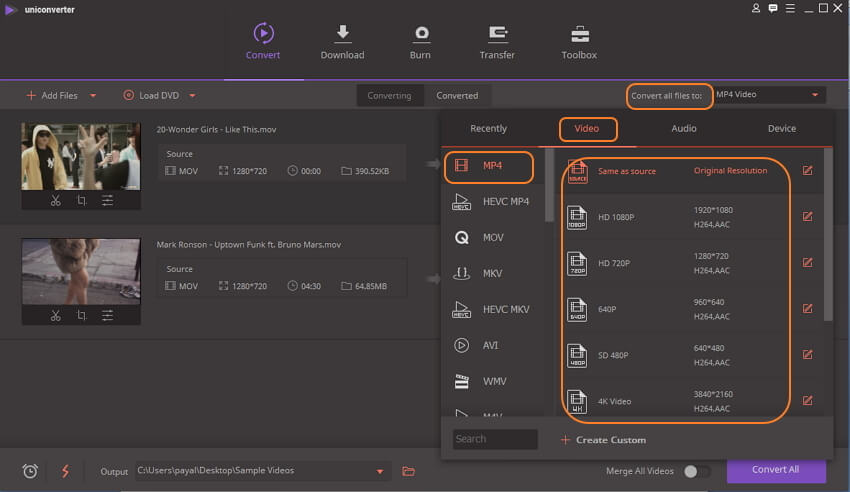The image size is (850, 492).
Task: Edit the Same as source preset
Action: point(808,171)
